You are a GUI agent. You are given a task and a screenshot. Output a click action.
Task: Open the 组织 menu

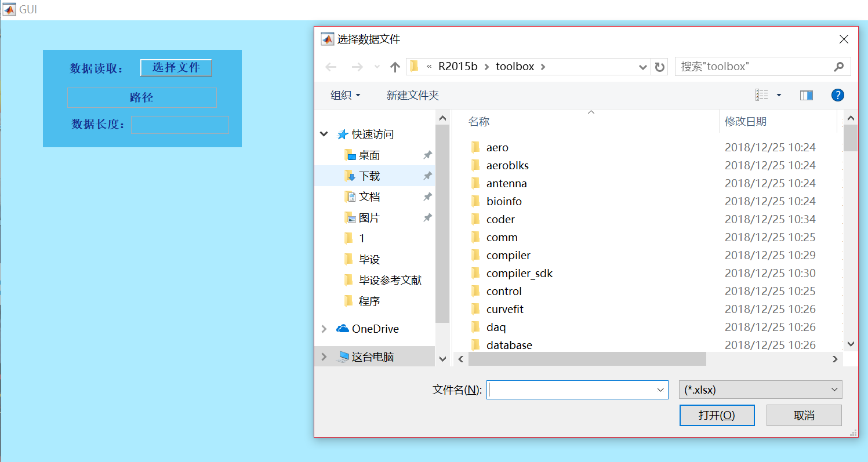(346, 95)
